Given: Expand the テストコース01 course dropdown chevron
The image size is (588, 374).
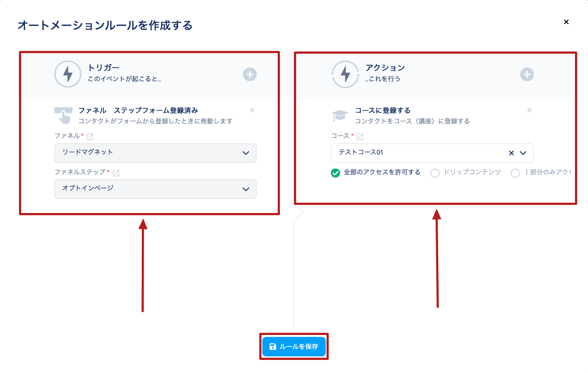Looking at the screenshot, I should [523, 153].
